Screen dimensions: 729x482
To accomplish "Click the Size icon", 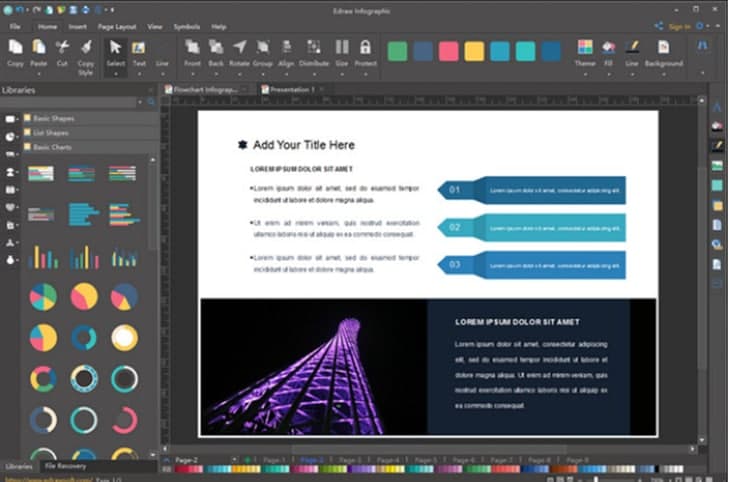I will (342, 47).
